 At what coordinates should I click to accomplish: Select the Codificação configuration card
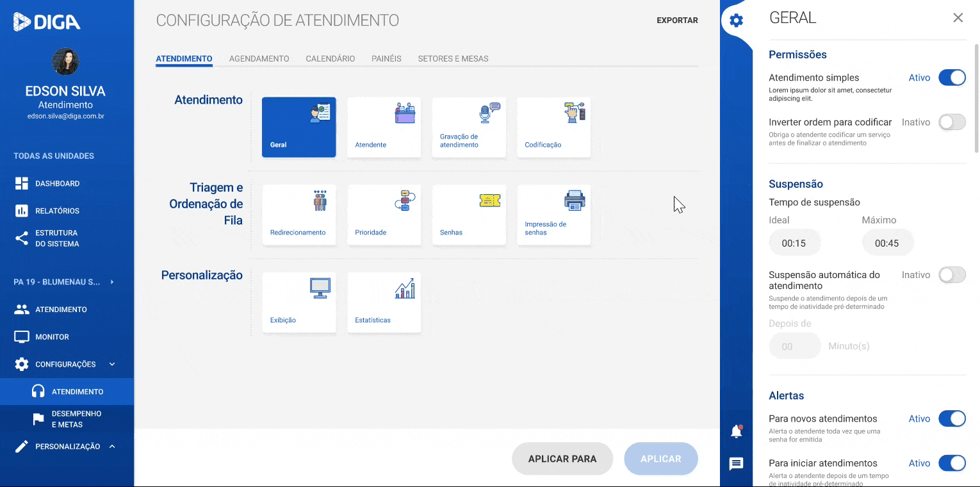click(553, 127)
